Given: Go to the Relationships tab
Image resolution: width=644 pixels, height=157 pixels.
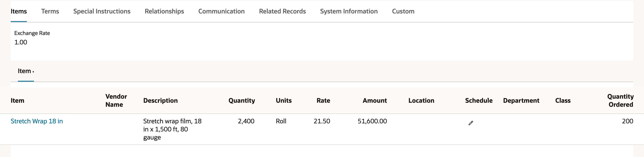Looking at the screenshot, I should (164, 11).
